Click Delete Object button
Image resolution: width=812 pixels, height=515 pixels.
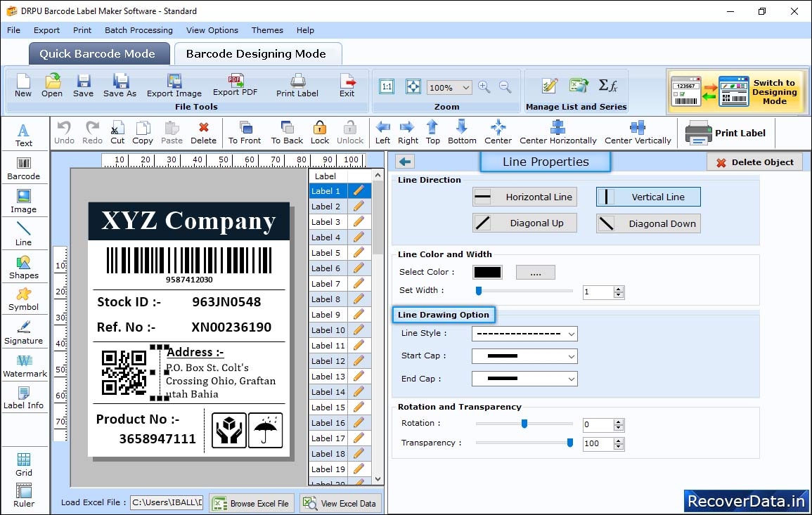754,162
